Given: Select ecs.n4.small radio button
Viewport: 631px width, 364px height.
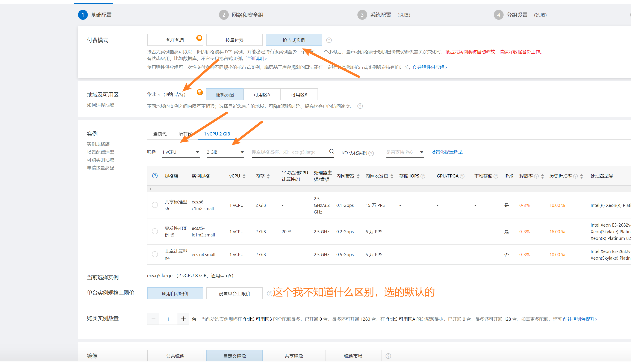Looking at the screenshot, I should tap(155, 254).
